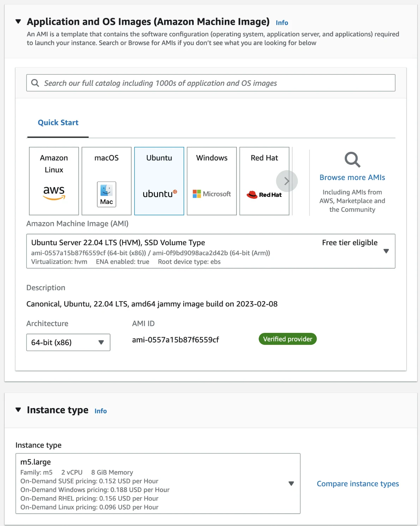Click the Mac Finder logo icon

107,194
